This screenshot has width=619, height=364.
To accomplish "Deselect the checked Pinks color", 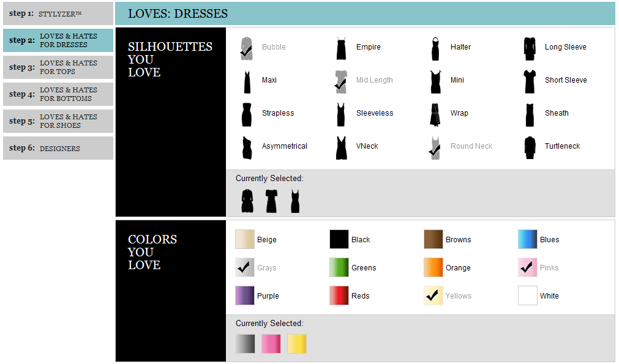I will [528, 268].
